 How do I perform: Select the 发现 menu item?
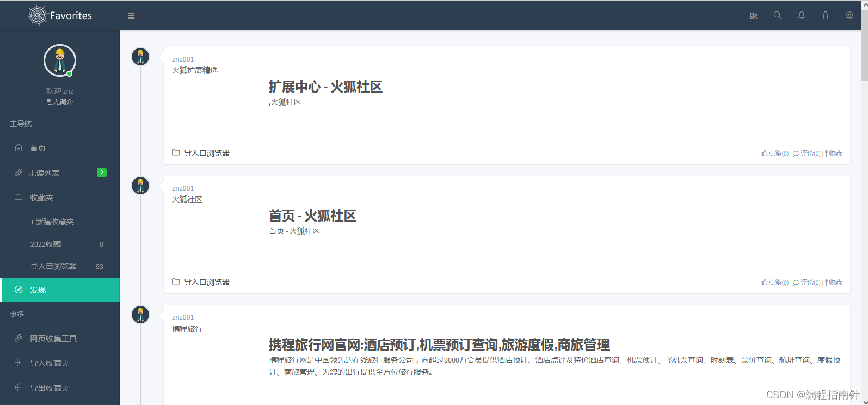point(60,290)
